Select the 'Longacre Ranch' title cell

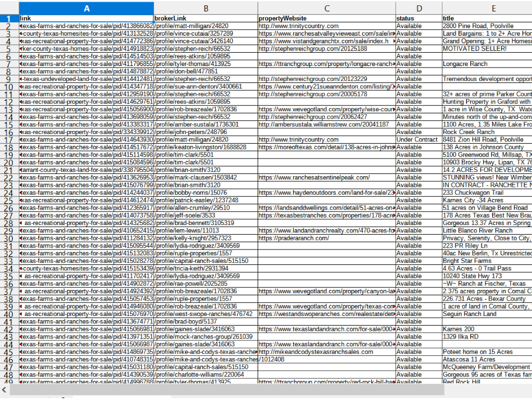pos(487,64)
